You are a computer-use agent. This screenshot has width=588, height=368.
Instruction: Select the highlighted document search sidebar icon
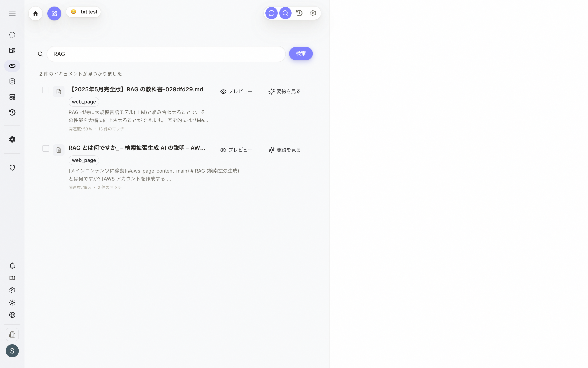coord(12,66)
